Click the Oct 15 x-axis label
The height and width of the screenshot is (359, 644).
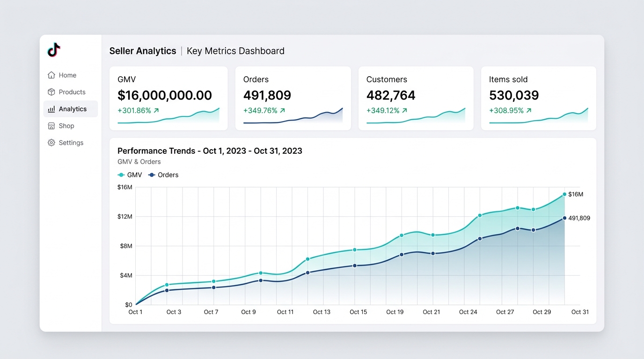[x=359, y=312]
